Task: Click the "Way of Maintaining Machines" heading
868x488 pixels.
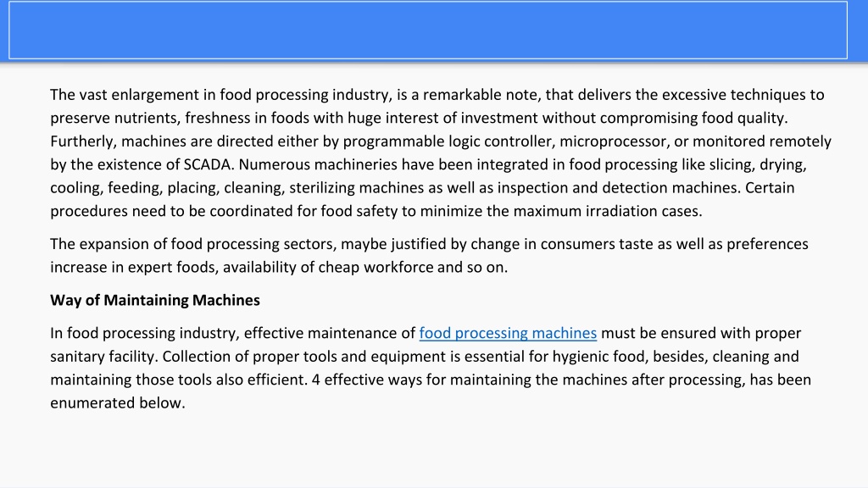Action: tap(155, 300)
